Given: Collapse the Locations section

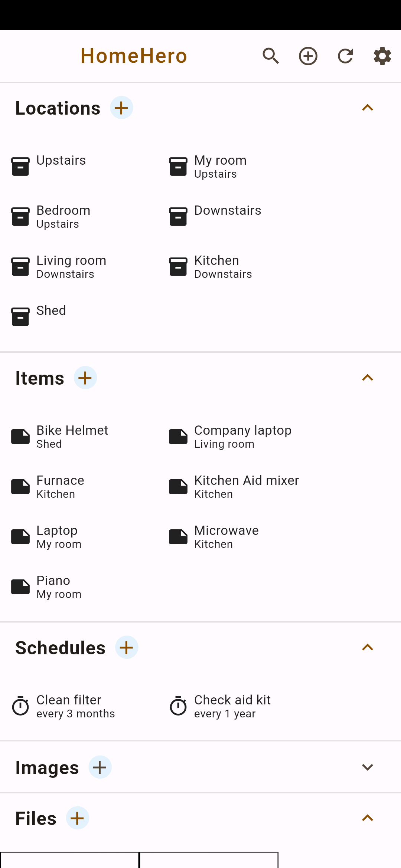Looking at the screenshot, I should pyautogui.click(x=367, y=108).
